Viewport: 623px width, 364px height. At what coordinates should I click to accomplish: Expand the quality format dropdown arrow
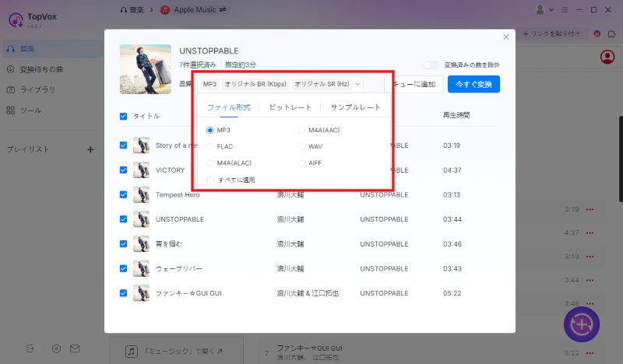click(357, 84)
